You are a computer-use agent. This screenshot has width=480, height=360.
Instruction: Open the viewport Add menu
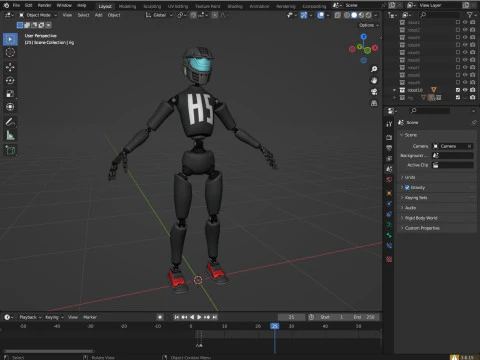[99, 15]
